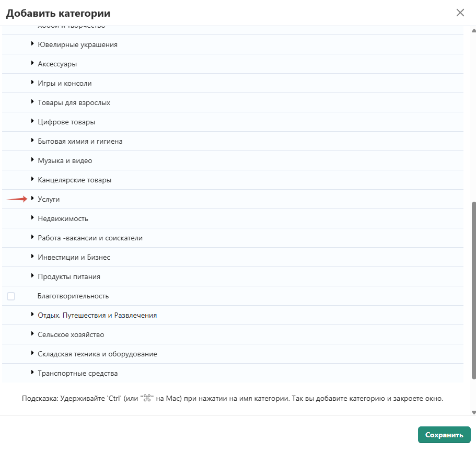The image size is (476, 452).
Task: Expand the Цифрове товары triangle icon
Action: coord(32,122)
